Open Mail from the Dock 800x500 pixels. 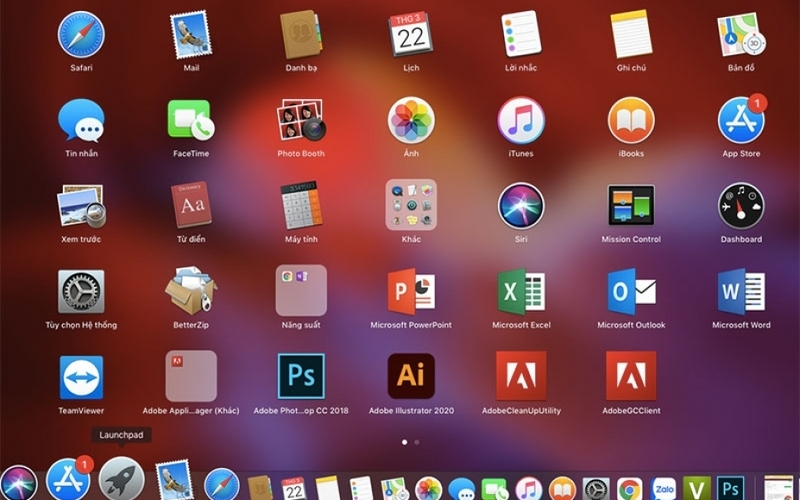[174, 480]
